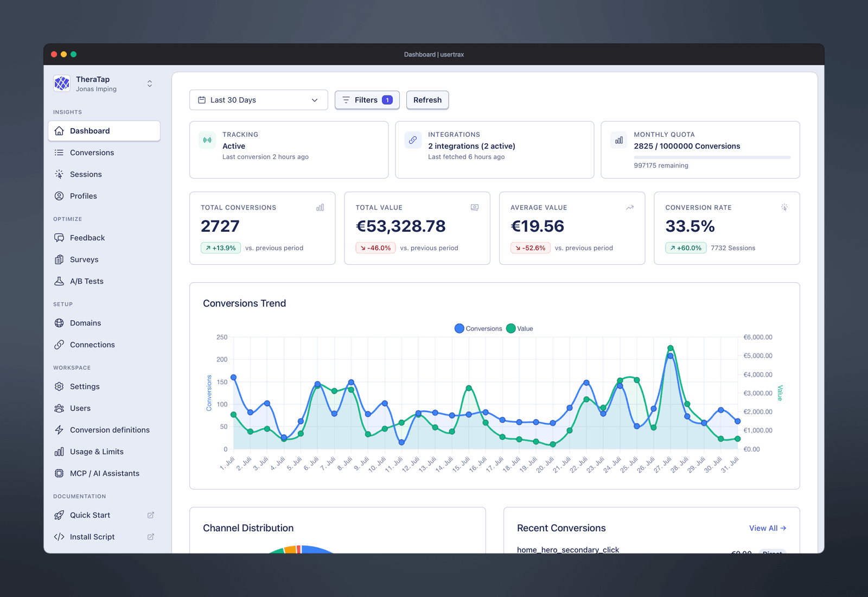This screenshot has height=597, width=868.
Task: Click the Refresh button
Action: click(x=427, y=100)
